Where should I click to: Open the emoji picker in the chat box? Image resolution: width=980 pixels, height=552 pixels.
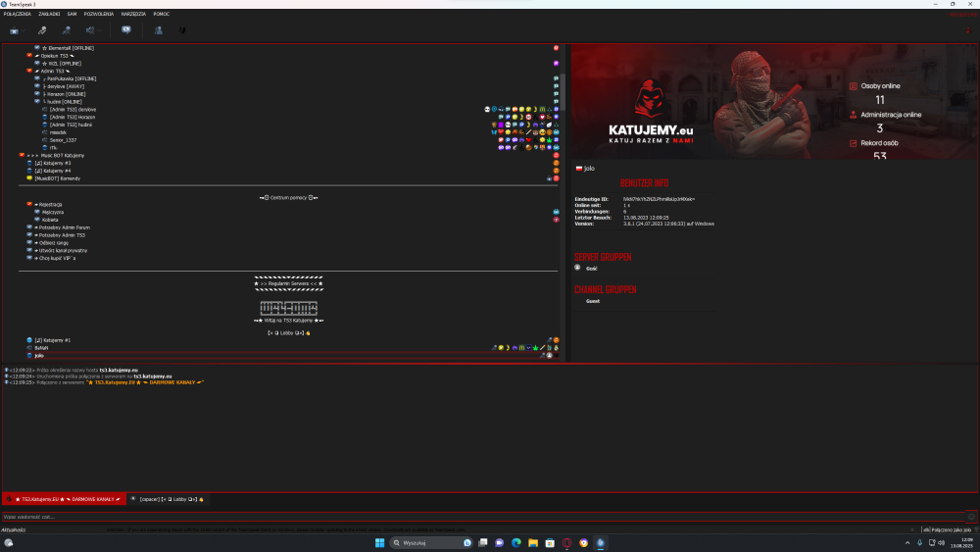click(971, 517)
